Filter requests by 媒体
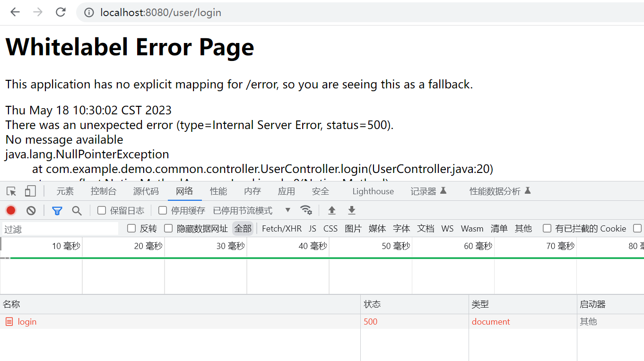 [377, 229]
